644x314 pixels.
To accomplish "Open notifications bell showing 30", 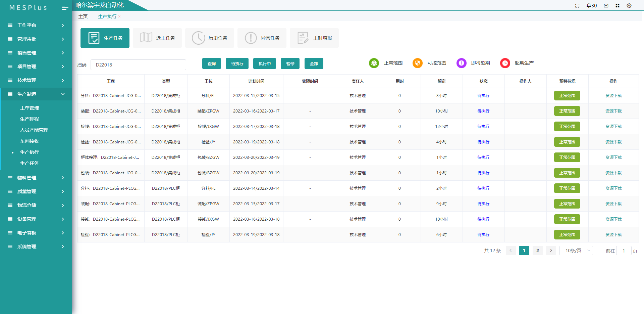I will pyautogui.click(x=592, y=6).
